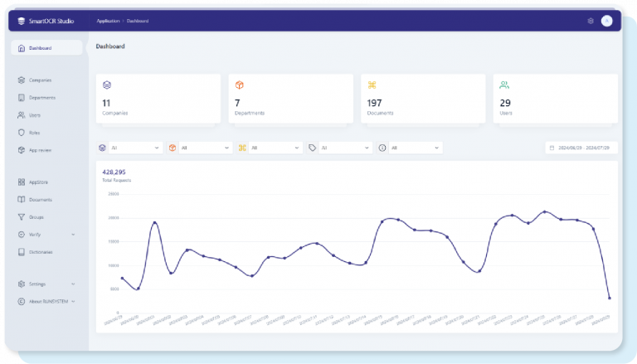Click the layers icon on the Companies card

[107, 85]
